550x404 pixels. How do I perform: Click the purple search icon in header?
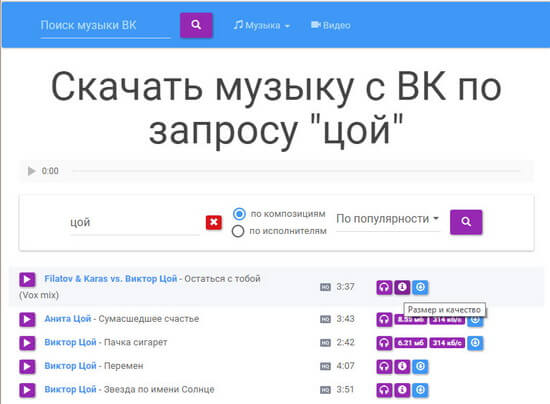[196, 25]
